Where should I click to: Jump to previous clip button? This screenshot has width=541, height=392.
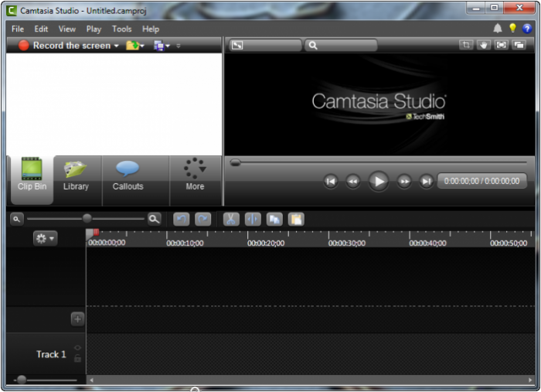click(331, 182)
